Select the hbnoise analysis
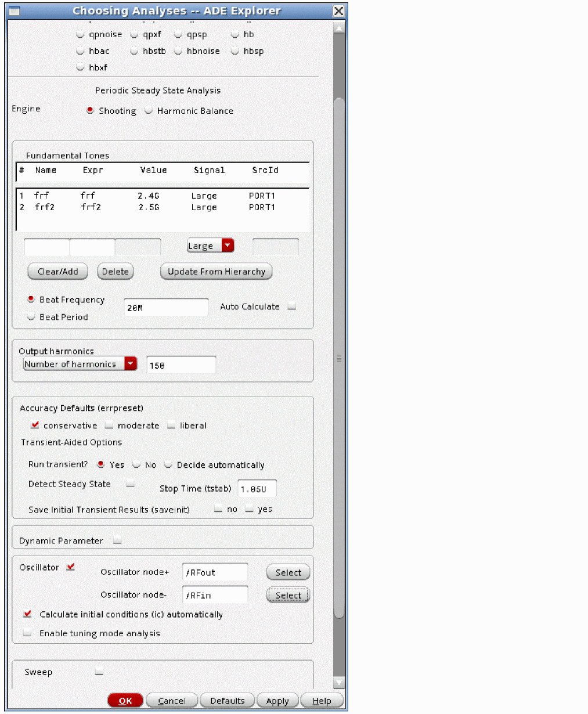Image resolution: width=588 pixels, height=714 pixels. tap(178, 51)
